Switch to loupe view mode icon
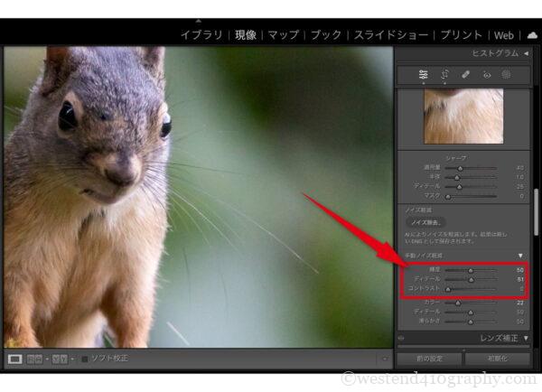Viewport: 542px width, 392px height. pos(15,359)
